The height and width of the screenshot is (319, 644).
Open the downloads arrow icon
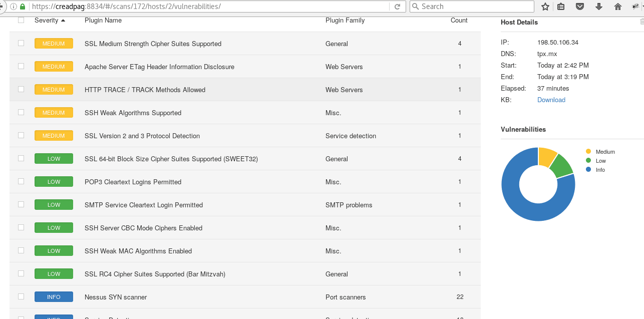point(599,7)
